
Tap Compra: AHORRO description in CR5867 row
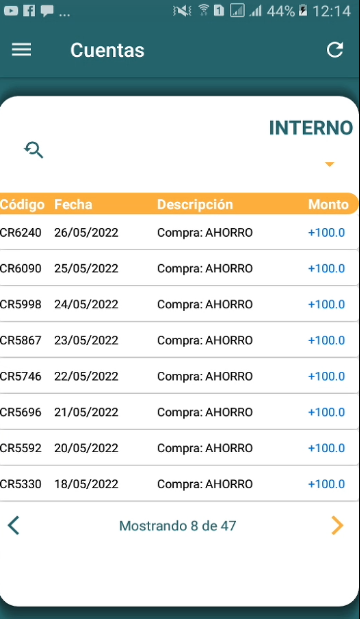205,341
